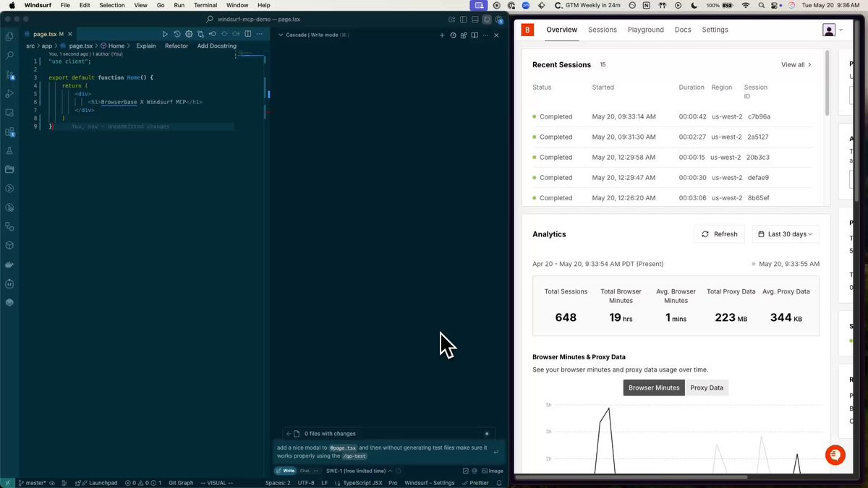Viewport: 868px width, 488px height.
Task: Open Cascade conversation history icon
Action: [x=454, y=35]
